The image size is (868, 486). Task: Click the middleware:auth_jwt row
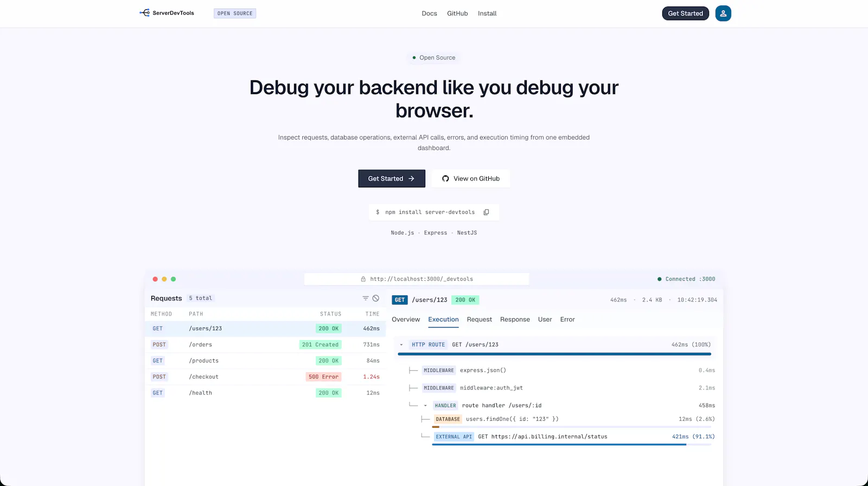point(562,388)
